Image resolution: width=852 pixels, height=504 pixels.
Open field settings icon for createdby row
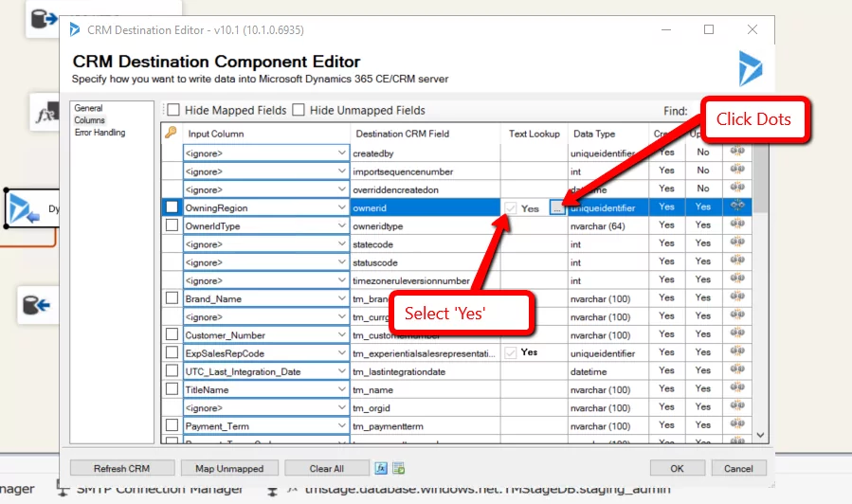(x=737, y=151)
